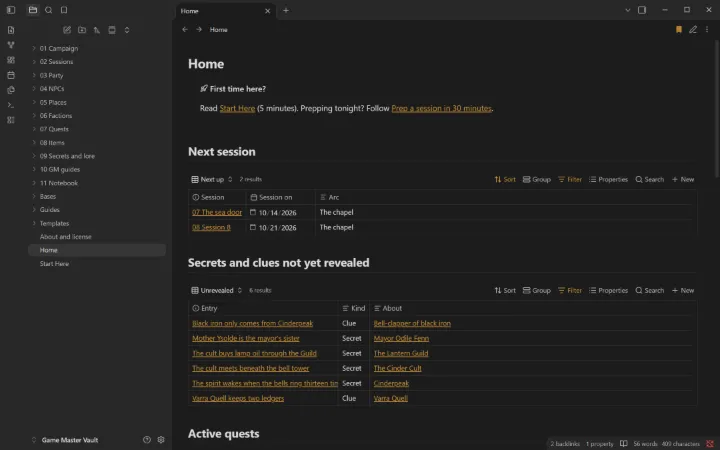
Task: Open settings gear icon
Action: pyautogui.click(x=161, y=439)
